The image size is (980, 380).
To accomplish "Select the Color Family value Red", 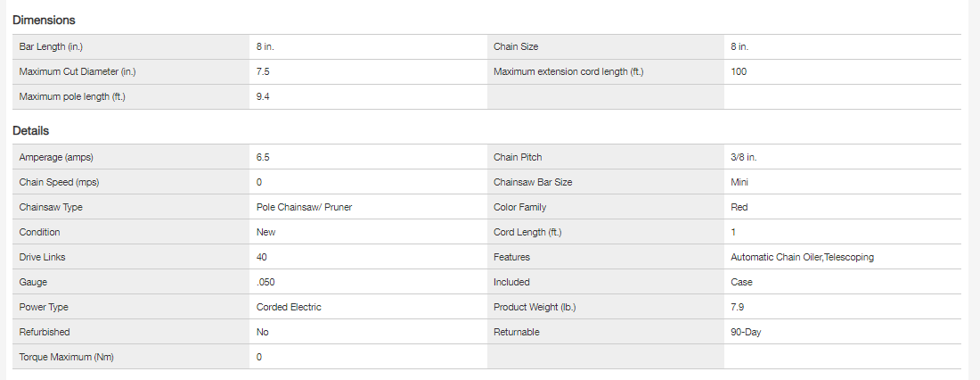I will pos(739,207).
